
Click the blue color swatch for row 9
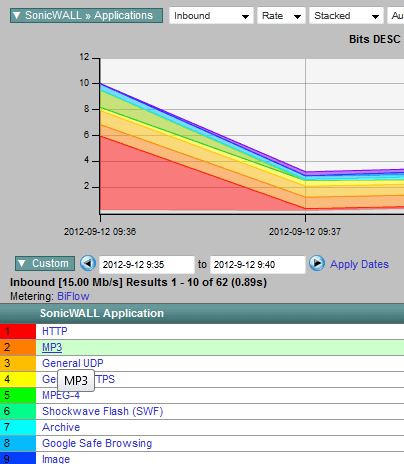(x=18, y=458)
